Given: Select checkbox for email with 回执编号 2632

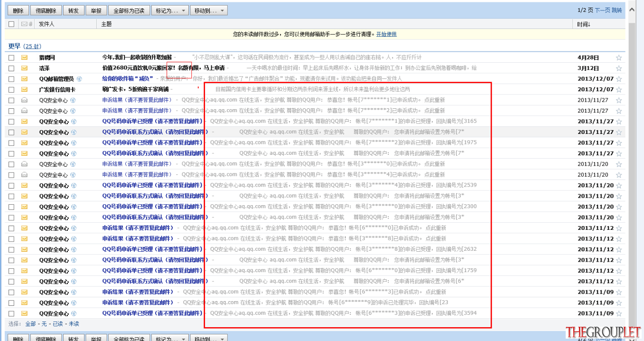Looking at the screenshot, I should (x=11, y=249).
